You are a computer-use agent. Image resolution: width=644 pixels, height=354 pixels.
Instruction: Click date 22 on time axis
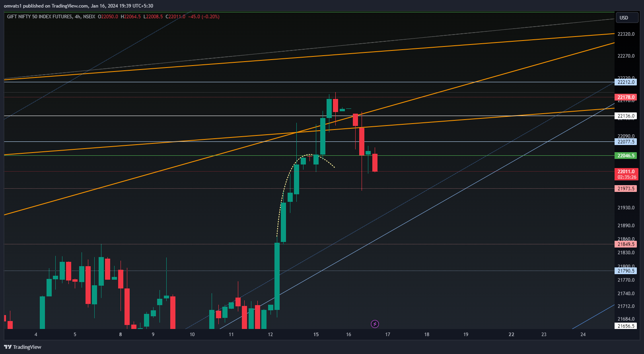click(512, 335)
